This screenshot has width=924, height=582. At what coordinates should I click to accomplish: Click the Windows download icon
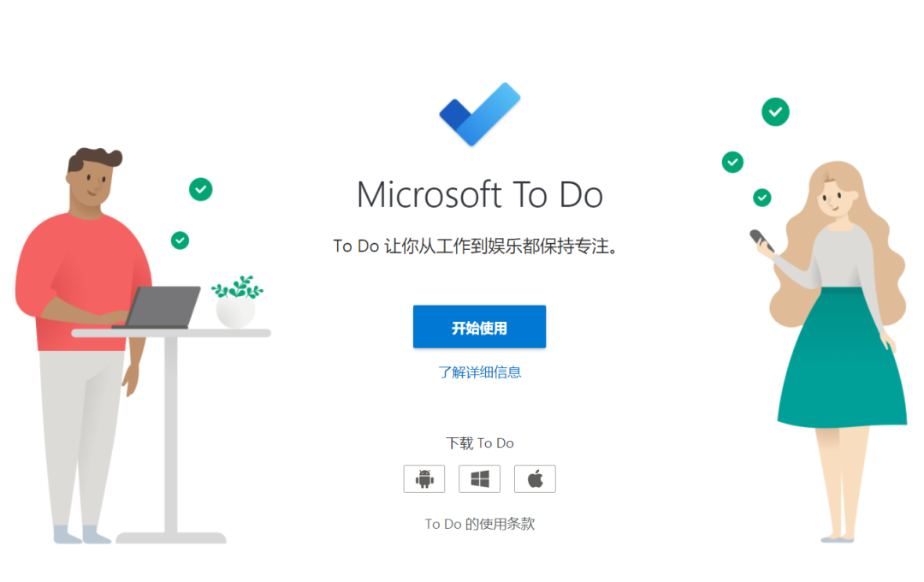[x=479, y=478]
